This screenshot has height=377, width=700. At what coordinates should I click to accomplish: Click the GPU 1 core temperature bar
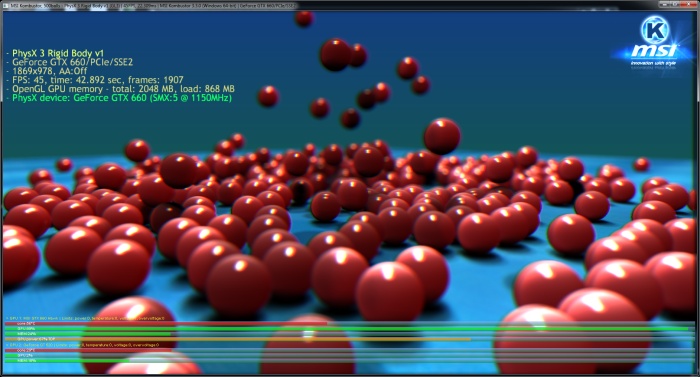click(166, 323)
